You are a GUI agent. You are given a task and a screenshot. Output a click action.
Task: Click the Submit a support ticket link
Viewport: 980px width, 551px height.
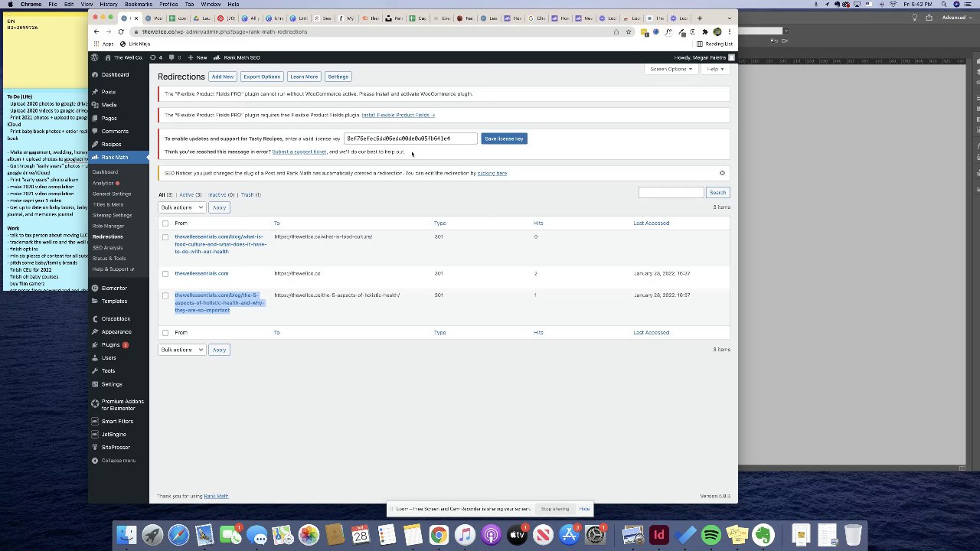pos(299,152)
